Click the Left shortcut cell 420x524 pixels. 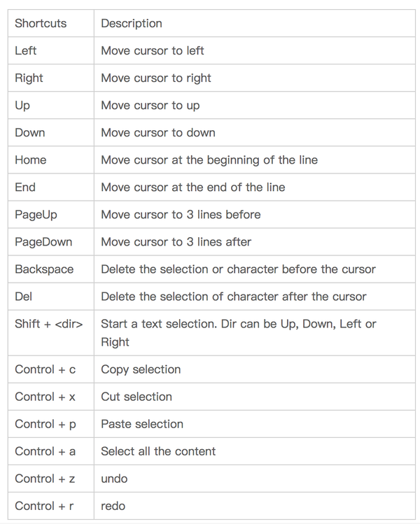pyautogui.click(x=26, y=50)
